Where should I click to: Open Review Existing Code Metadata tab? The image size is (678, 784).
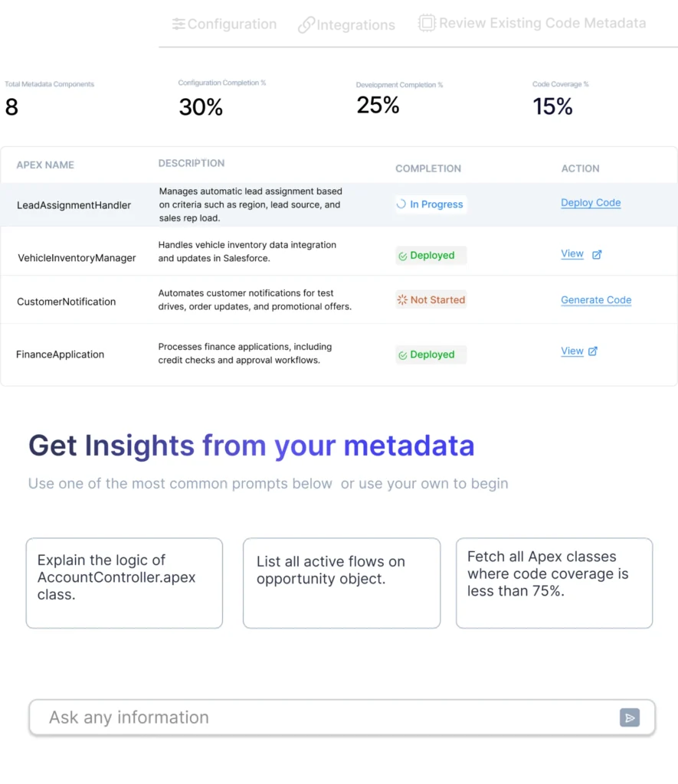pos(532,23)
